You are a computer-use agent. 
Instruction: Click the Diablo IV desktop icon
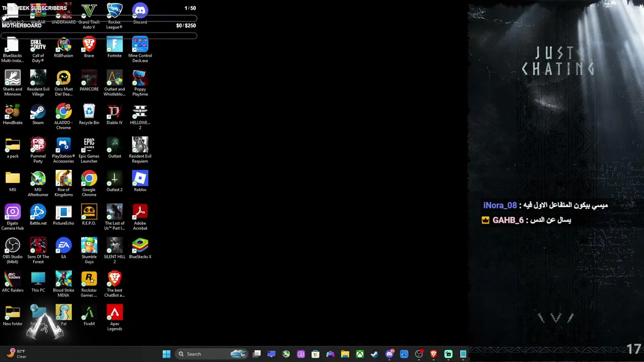115,115
